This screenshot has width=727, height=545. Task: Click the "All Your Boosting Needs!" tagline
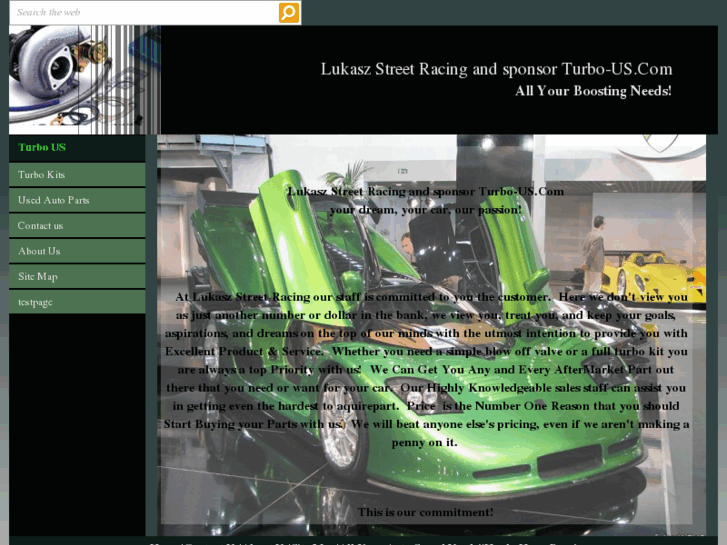[x=593, y=91]
